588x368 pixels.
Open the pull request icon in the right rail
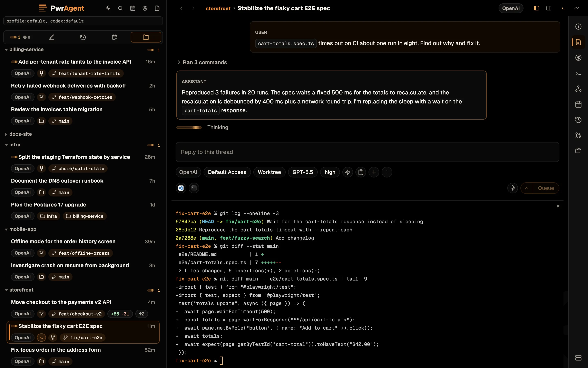point(578,135)
